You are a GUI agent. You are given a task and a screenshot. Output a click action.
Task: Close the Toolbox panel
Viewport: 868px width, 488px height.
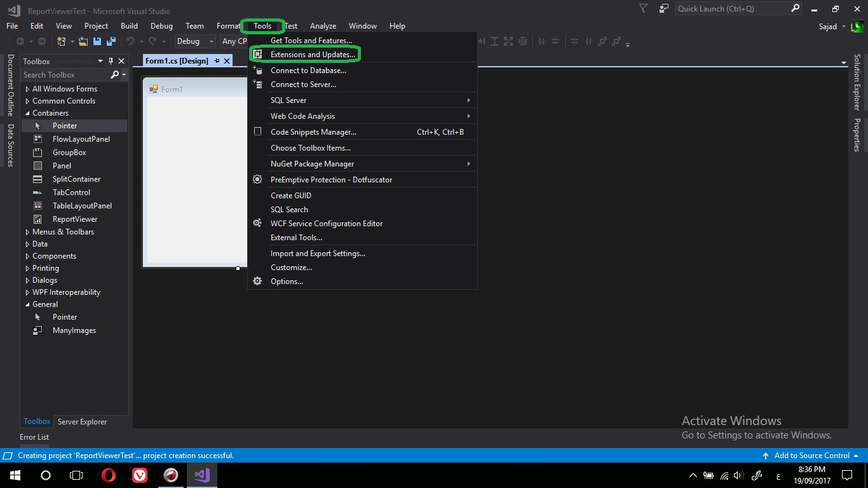pyautogui.click(x=121, y=61)
